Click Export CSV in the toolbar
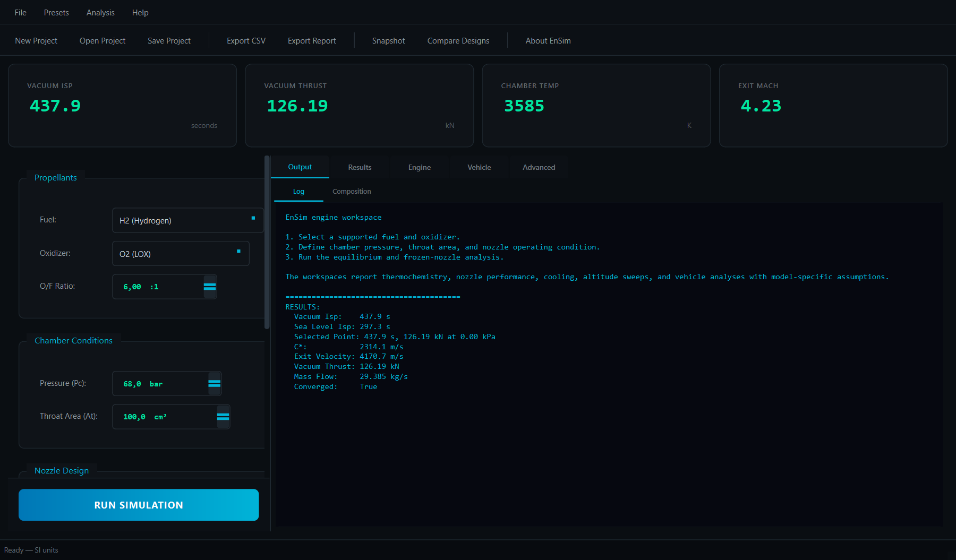Image resolution: width=956 pixels, height=560 pixels. pos(246,40)
